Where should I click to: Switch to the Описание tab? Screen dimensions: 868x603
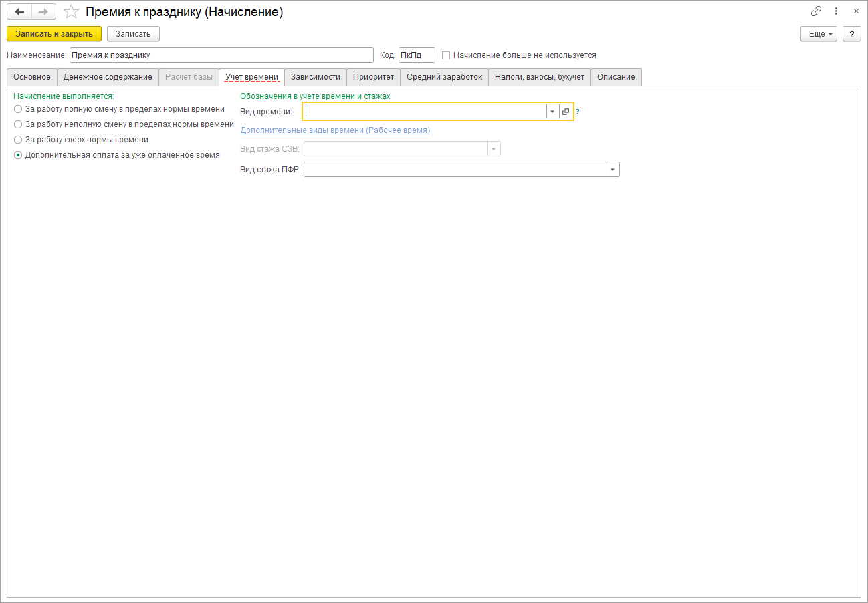(616, 77)
